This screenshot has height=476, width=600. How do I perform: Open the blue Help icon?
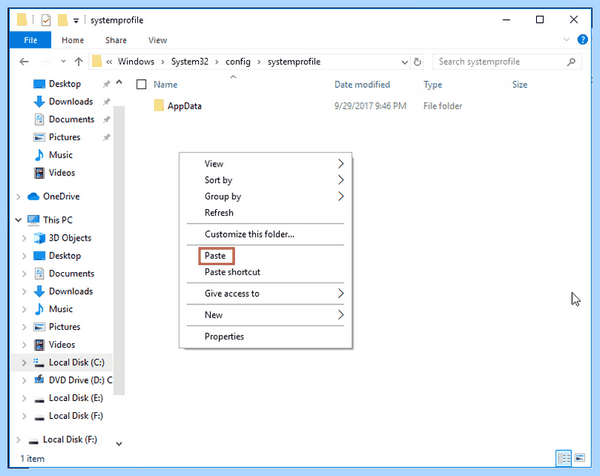pos(582,39)
